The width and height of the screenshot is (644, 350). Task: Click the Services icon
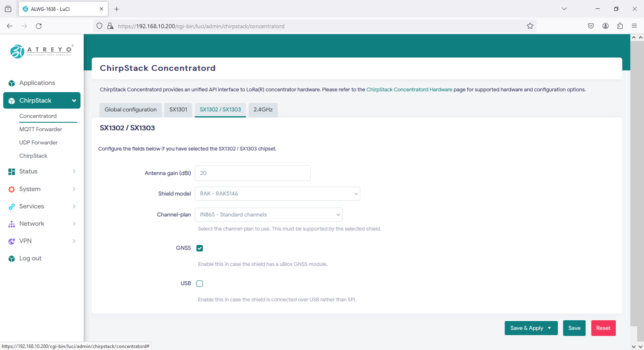pyautogui.click(x=12, y=207)
